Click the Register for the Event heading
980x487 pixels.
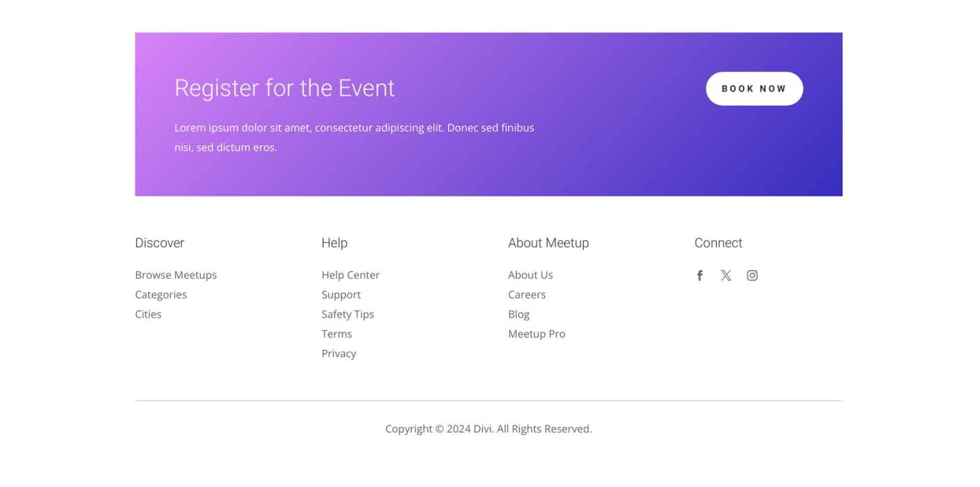click(285, 88)
